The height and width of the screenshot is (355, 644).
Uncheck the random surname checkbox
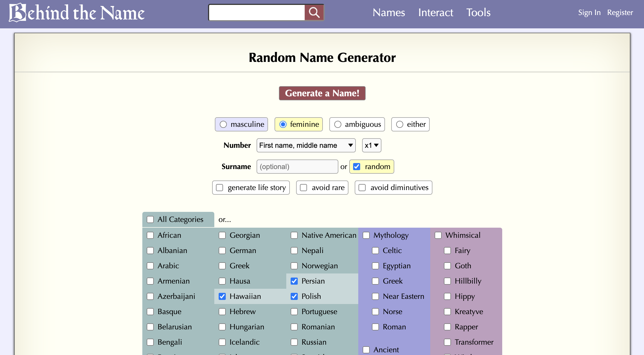[357, 167]
